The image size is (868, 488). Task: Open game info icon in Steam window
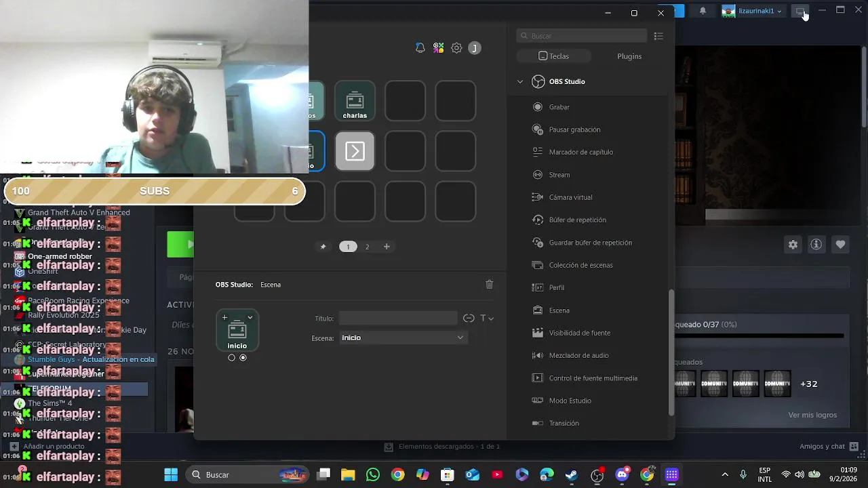[816, 245]
